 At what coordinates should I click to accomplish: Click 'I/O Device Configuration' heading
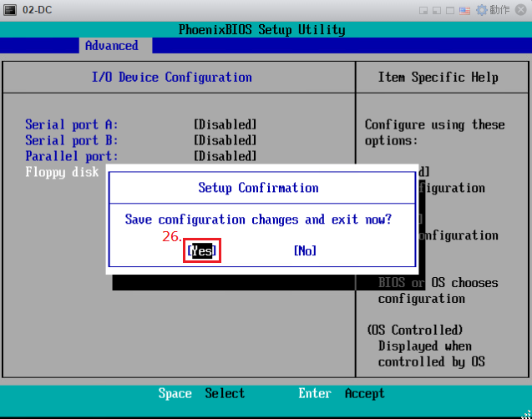(172, 77)
